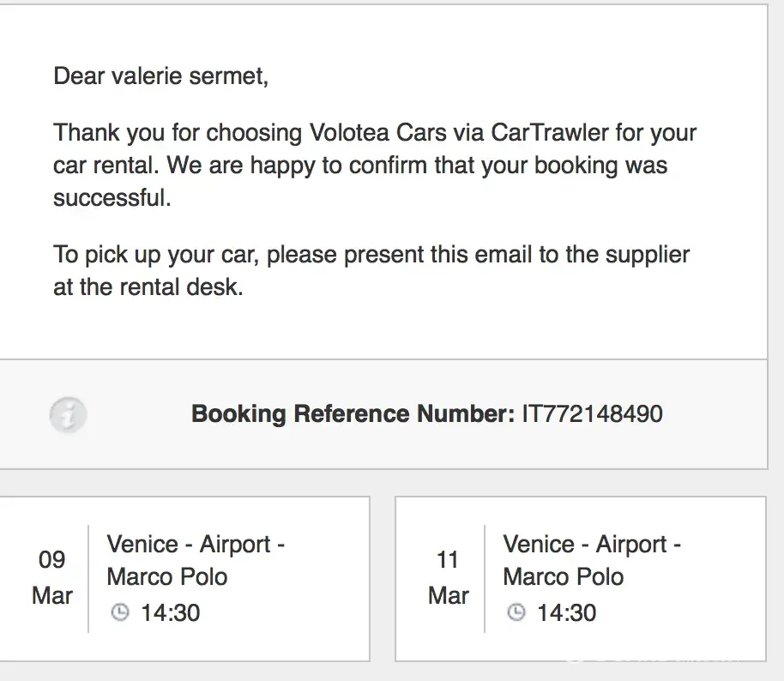Screen dimensions: 784x681
Task: Click the "Booking Reference Number:" label
Action: [352, 413]
